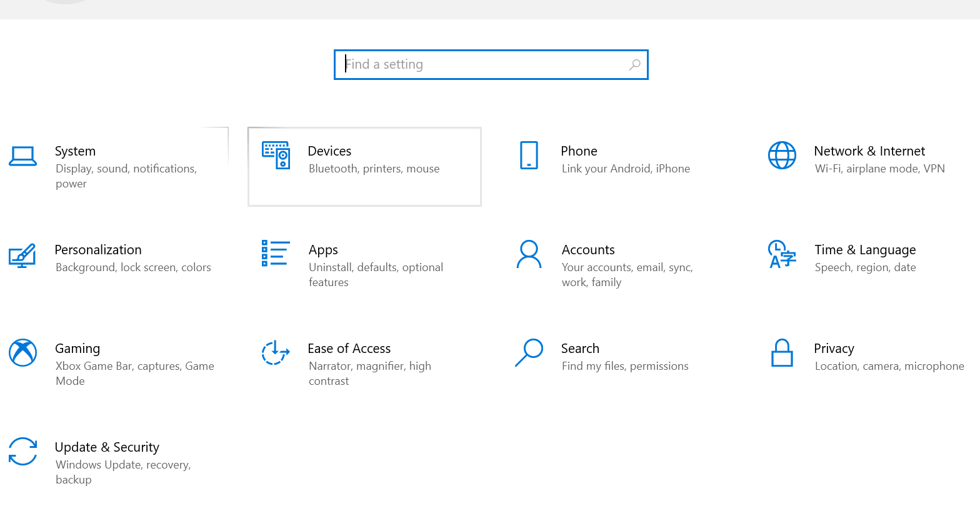The image size is (980, 521).
Task: Click the Ease of Access icon
Action: pos(276,352)
